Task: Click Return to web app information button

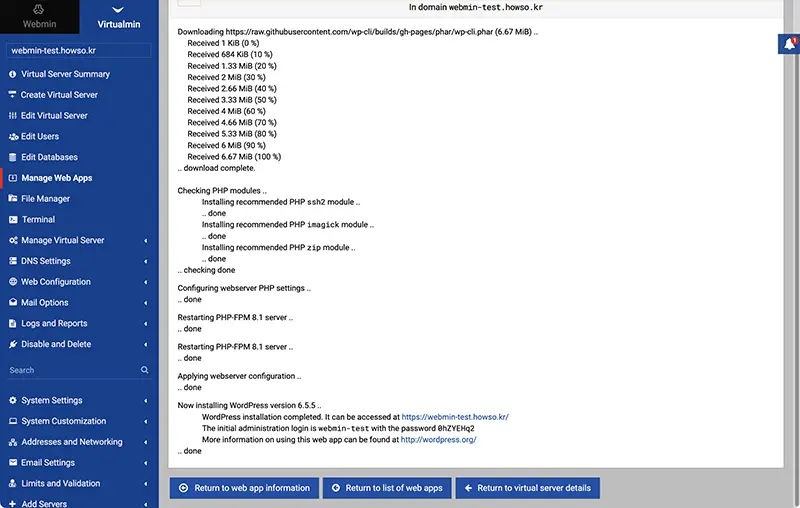Action: (x=244, y=488)
